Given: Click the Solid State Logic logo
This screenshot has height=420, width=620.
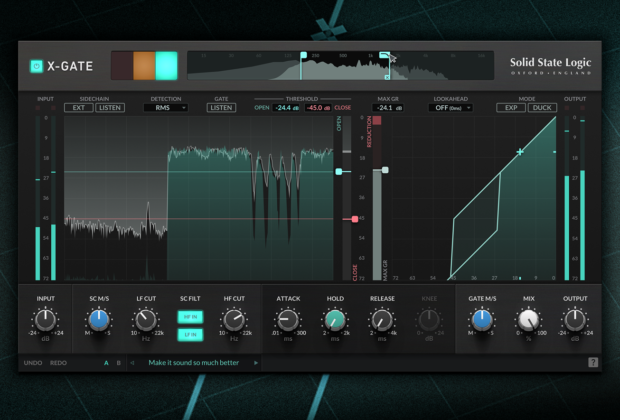Looking at the screenshot, I should point(550,66).
